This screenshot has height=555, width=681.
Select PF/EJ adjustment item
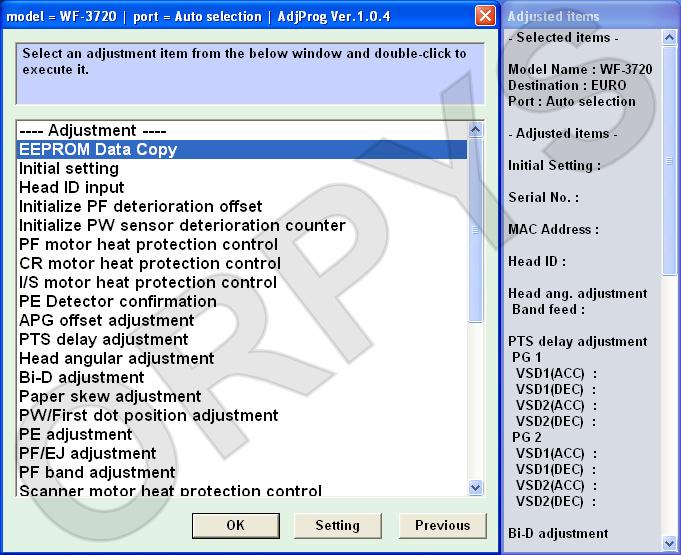pos(242,453)
